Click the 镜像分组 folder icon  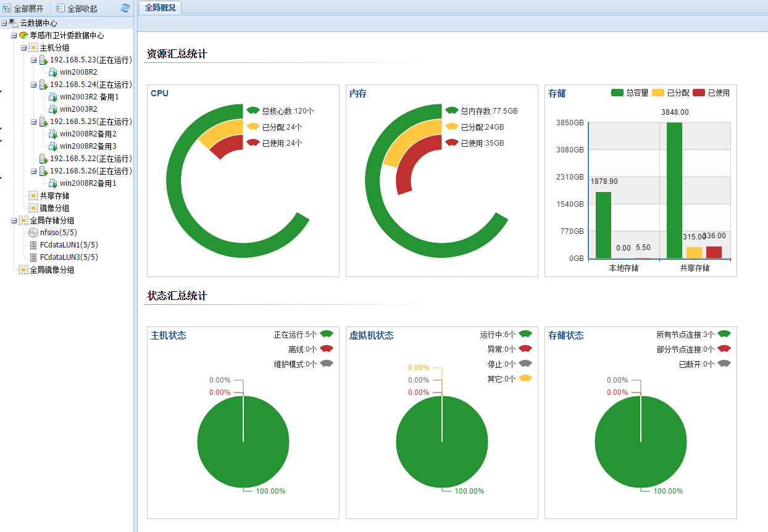pyautogui.click(x=33, y=208)
